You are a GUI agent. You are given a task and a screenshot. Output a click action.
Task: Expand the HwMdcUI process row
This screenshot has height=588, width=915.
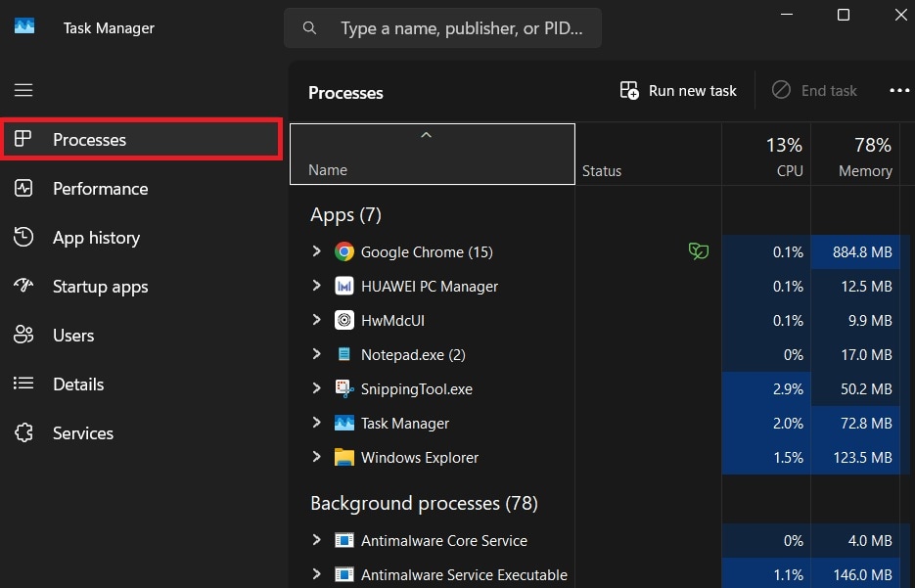tap(317, 320)
